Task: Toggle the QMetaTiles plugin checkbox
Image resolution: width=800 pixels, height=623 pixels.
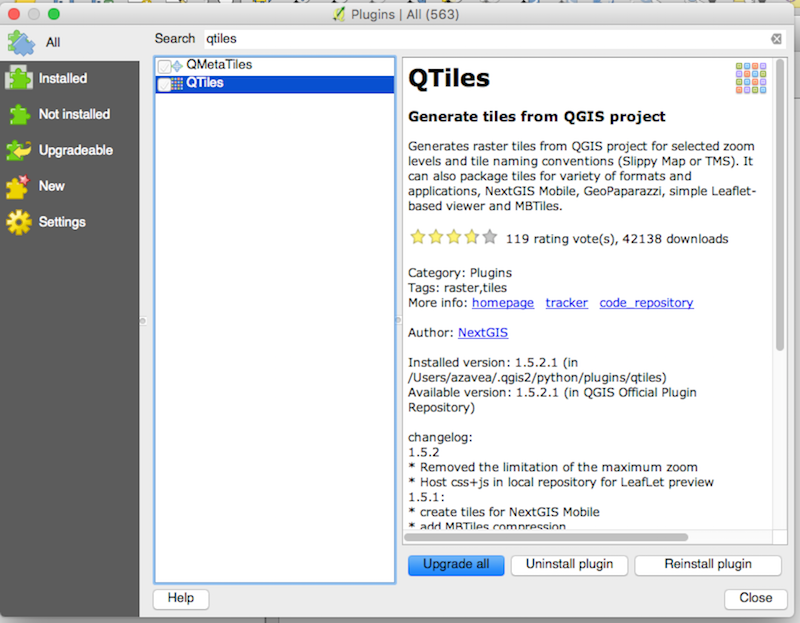Action: (165, 65)
